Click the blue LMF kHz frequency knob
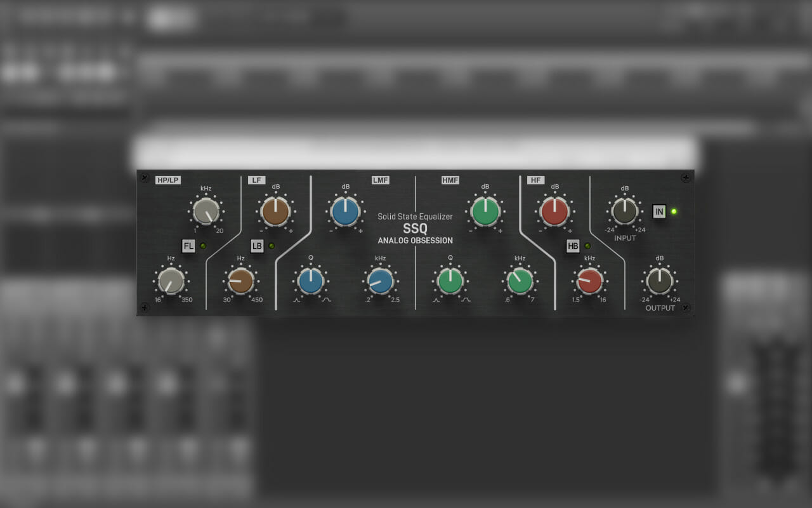 (x=381, y=281)
